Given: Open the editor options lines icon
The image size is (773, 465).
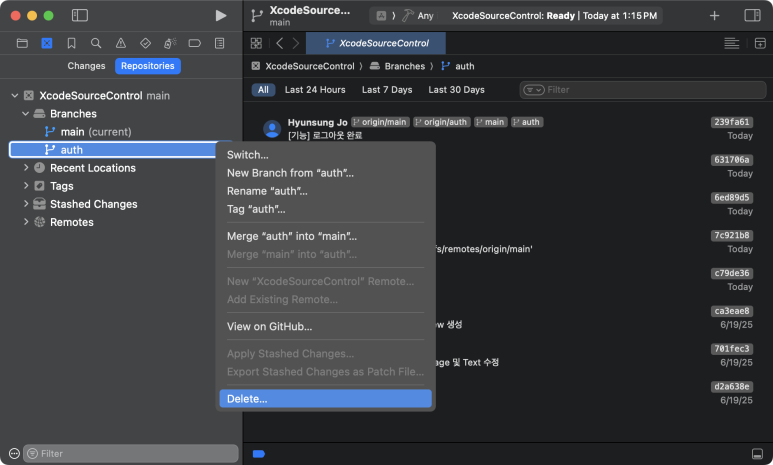Looking at the screenshot, I should pos(732,43).
